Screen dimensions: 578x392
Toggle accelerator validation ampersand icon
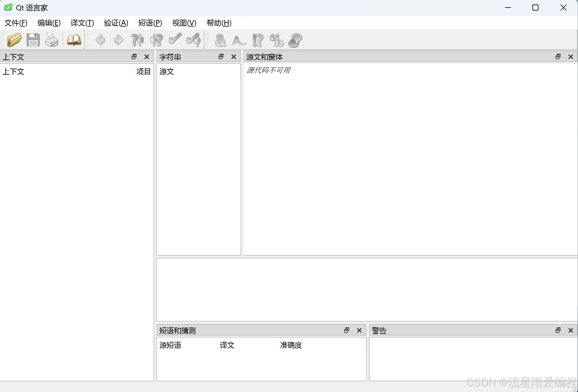pyautogui.click(x=220, y=40)
